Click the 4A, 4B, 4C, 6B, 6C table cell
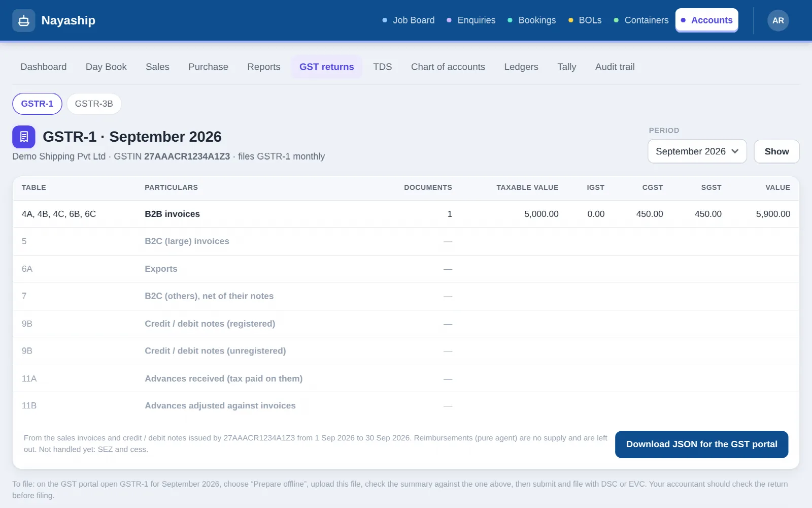This screenshot has height=508, width=812. [59, 214]
